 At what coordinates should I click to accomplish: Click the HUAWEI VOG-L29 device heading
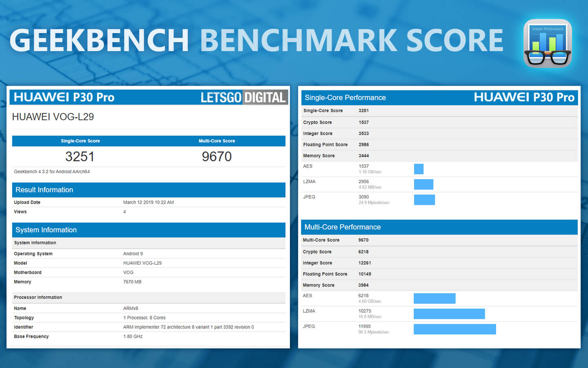(x=53, y=117)
